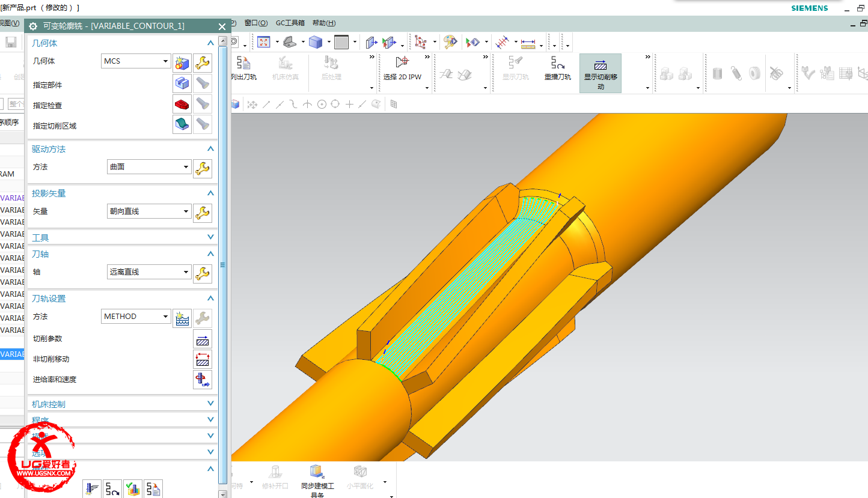Click the Specify Part (指定部件) select icon
868x498 pixels.
(182, 84)
